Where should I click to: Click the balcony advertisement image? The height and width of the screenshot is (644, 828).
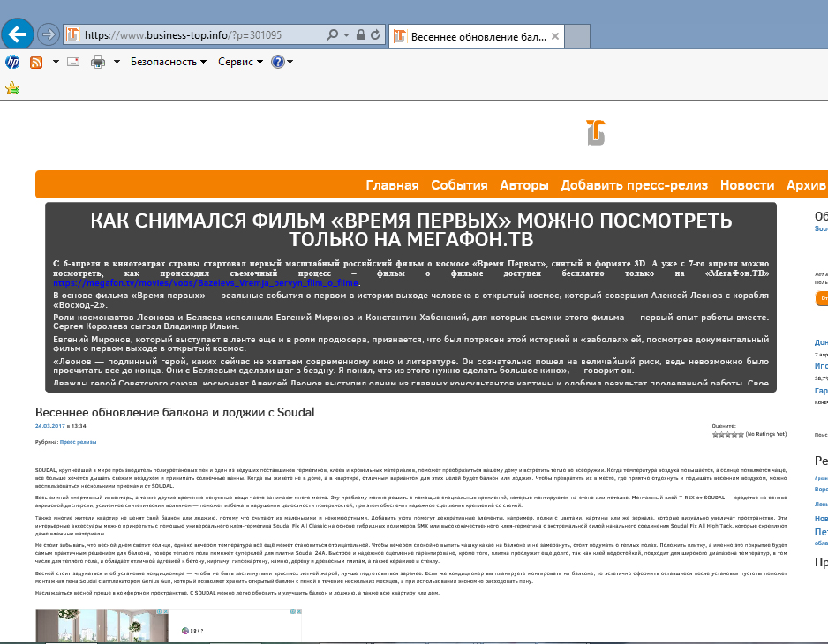pos(102,625)
